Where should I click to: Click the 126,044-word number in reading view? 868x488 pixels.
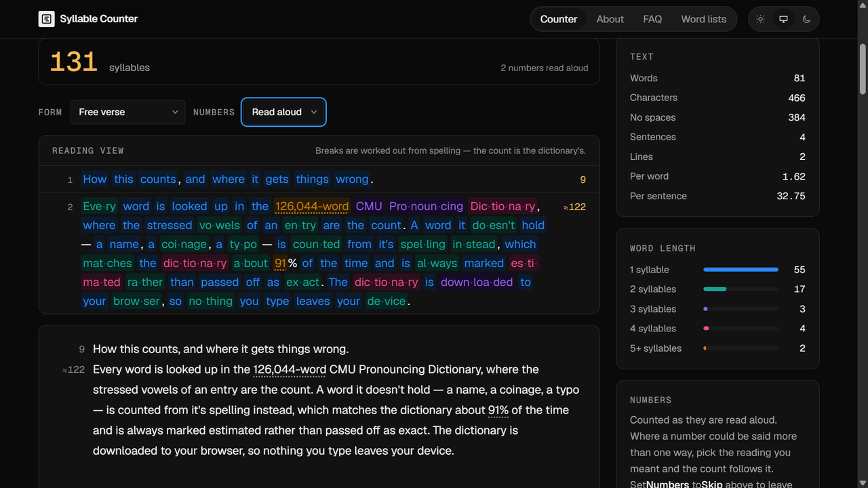tap(312, 206)
